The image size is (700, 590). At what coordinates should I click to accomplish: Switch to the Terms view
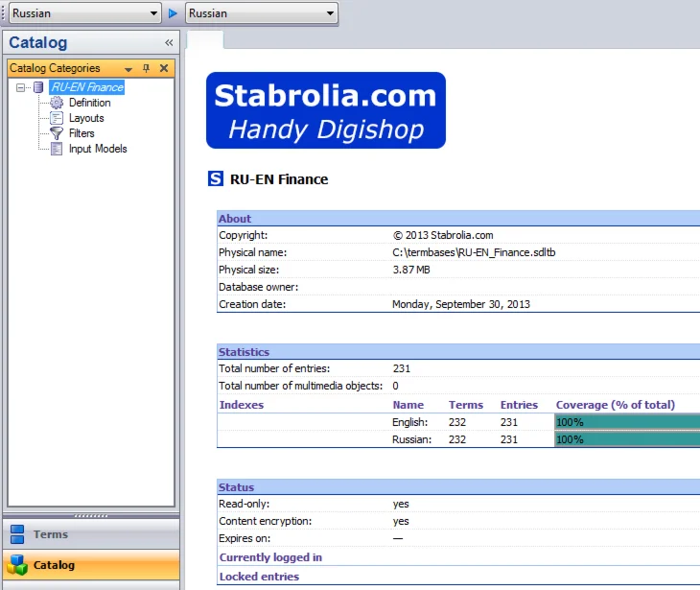[x=90, y=534]
